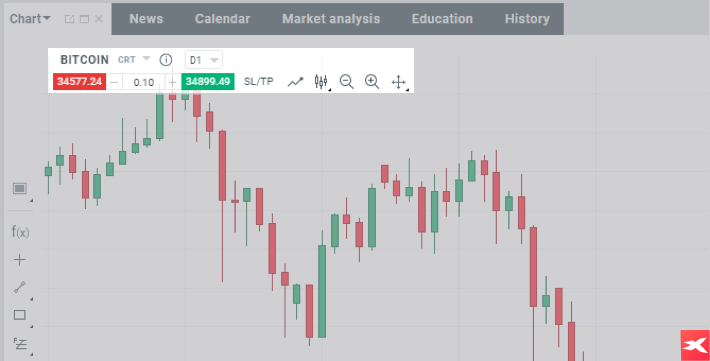Detach chart into a separate window

coord(69,19)
